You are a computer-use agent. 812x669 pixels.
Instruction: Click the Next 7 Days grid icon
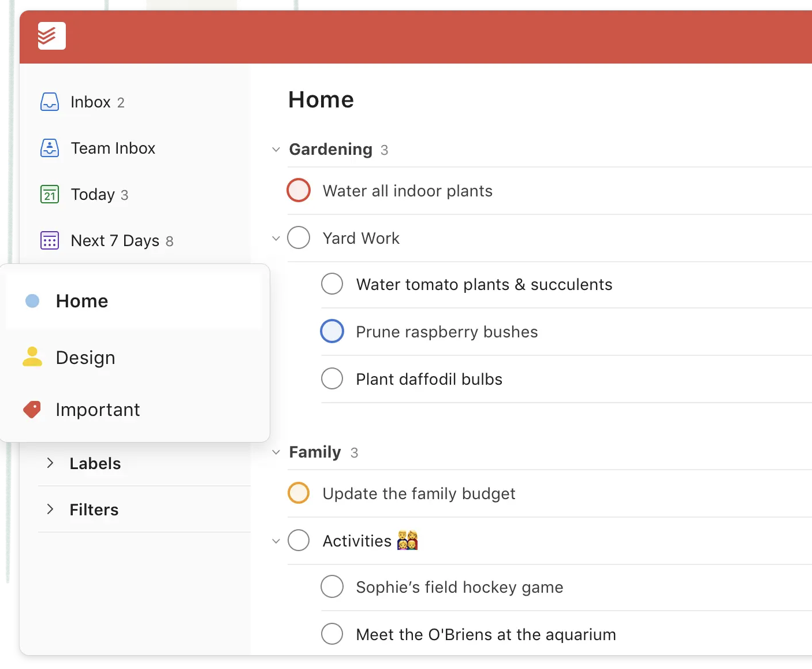point(50,240)
